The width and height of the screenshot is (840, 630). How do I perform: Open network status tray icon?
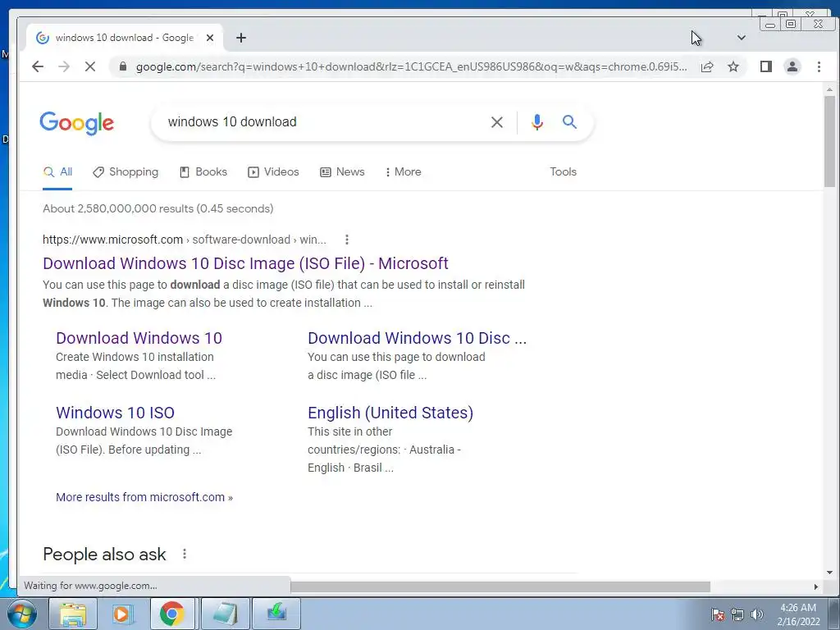click(737, 614)
